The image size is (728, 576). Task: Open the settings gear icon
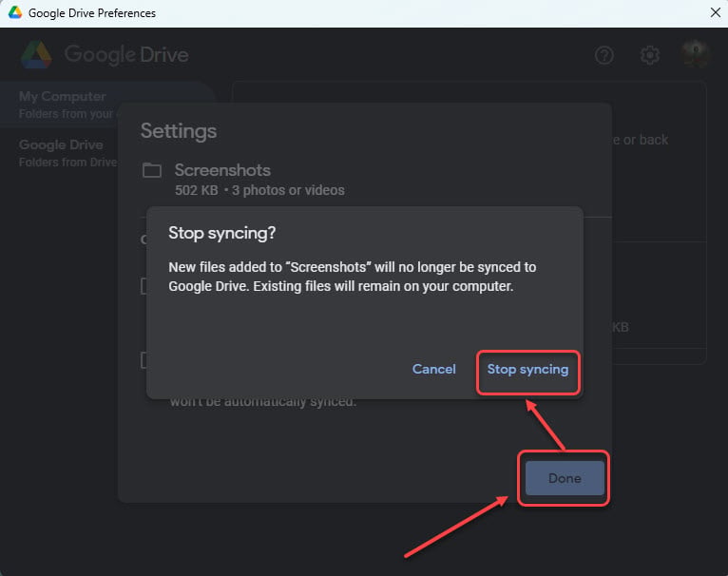[649, 56]
